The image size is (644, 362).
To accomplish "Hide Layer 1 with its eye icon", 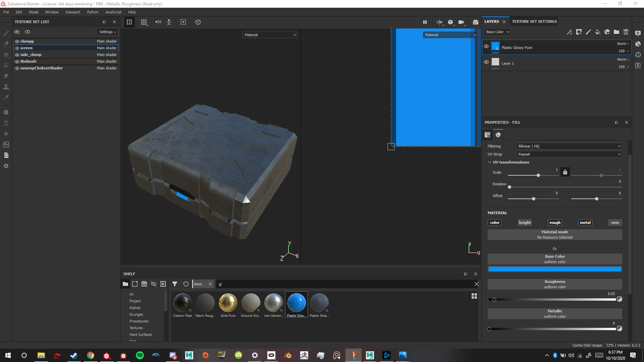I will tap(486, 62).
